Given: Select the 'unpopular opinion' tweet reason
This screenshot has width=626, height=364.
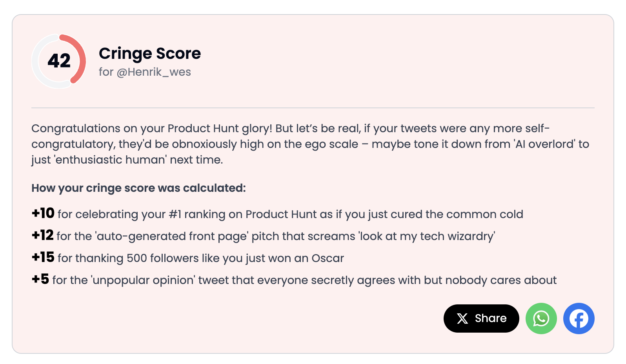Looking at the screenshot, I should point(304,280).
